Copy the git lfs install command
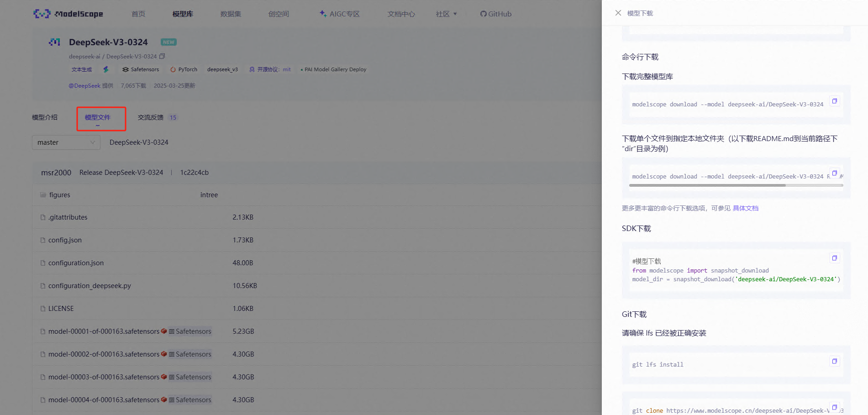The image size is (868, 415). [x=834, y=361]
